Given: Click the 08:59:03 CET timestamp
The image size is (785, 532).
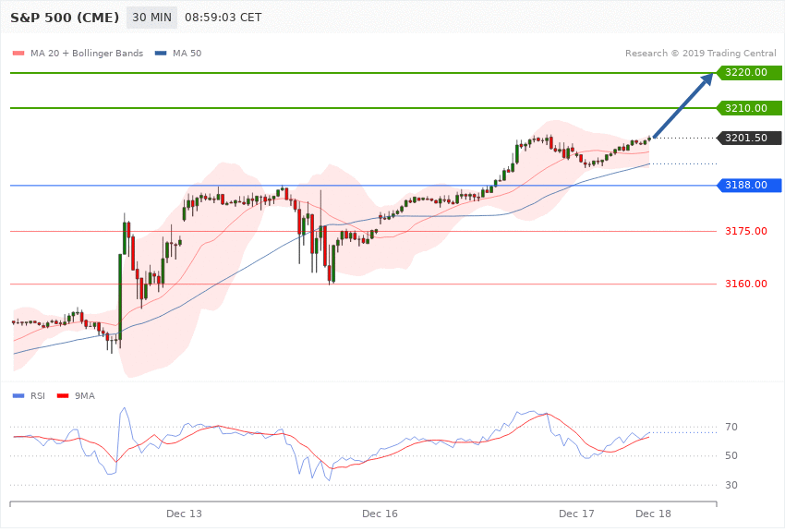Looking at the screenshot, I should point(223,18).
